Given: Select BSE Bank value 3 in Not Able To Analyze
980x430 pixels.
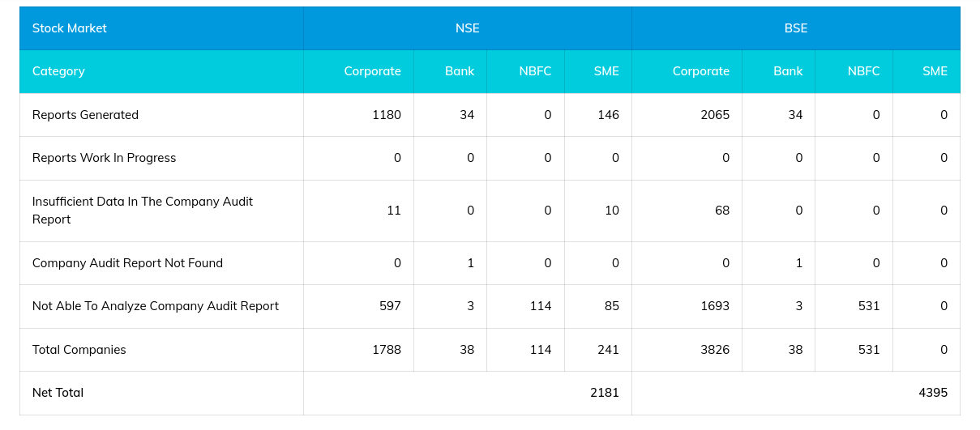Looking at the screenshot, I should [799, 306].
